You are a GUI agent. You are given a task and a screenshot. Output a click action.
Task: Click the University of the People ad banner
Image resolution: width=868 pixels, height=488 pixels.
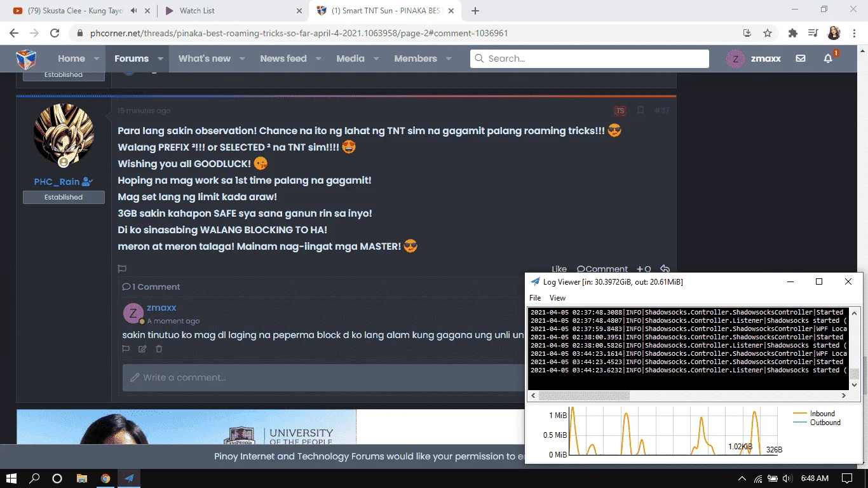click(x=186, y=427)
